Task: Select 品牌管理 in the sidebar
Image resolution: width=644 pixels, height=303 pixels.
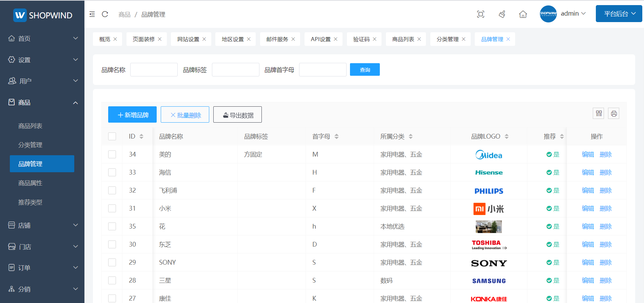Action: click(x=42, y=164)
